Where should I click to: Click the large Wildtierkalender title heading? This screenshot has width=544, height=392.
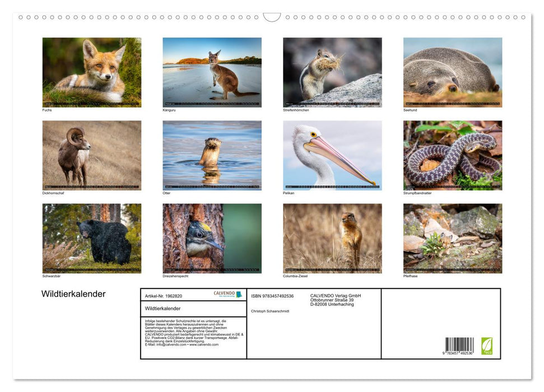point(73,294)
